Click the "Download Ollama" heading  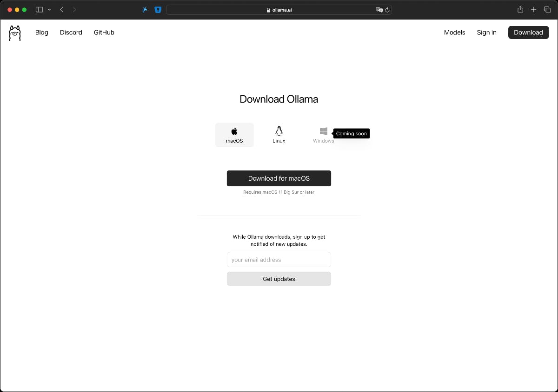pos(279,99)
